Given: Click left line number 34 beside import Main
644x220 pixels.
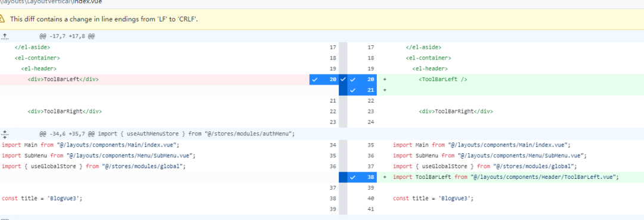Looking at the screenshot, I should coord(333,145).
